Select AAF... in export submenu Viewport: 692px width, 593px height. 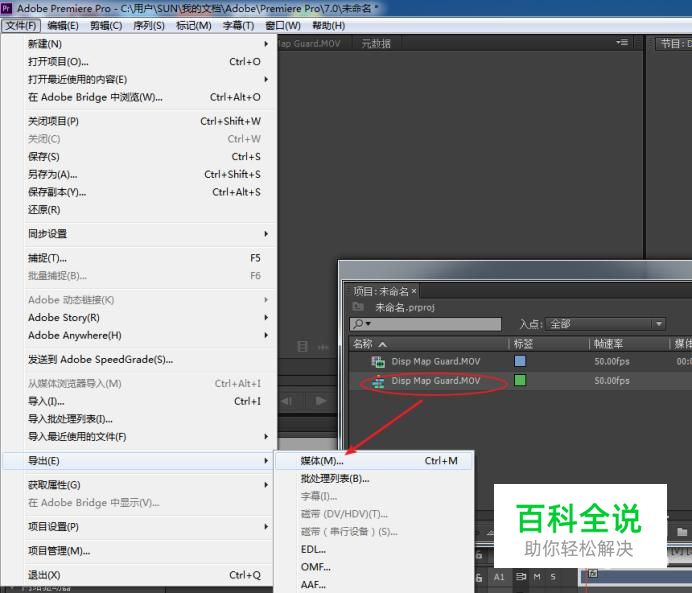374,585
